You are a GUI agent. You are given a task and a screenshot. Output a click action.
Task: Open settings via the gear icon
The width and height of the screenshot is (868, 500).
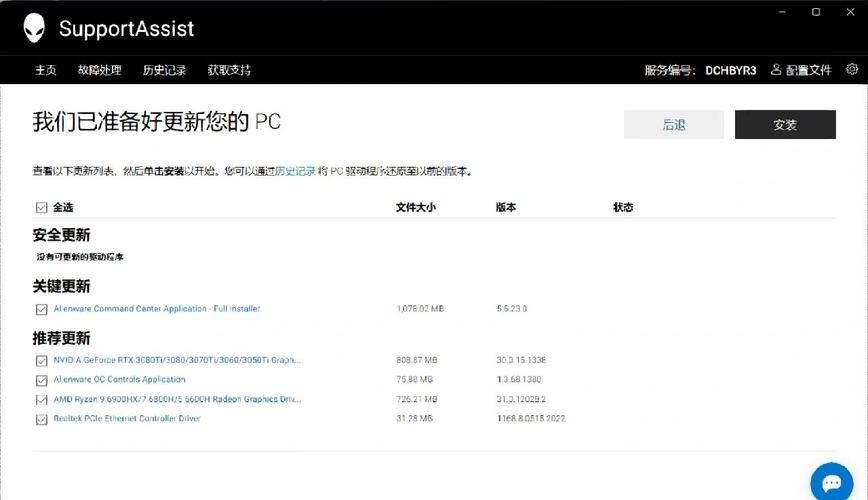pyautogui.click(x=852, y=70)
